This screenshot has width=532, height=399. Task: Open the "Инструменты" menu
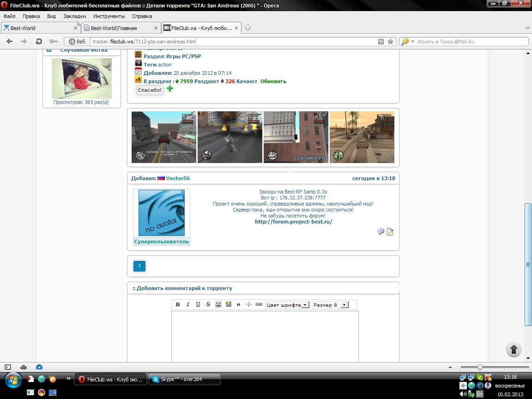tap(109, 16)
